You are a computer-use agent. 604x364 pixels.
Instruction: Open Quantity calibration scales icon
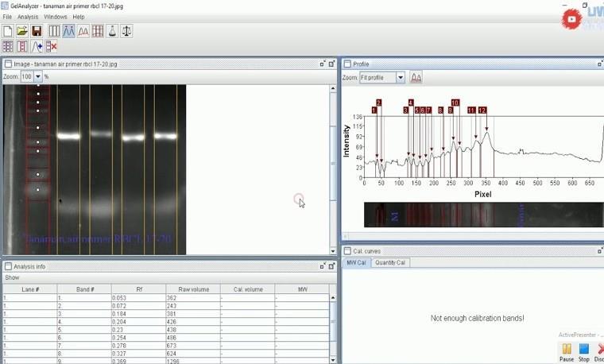point(126,31)
